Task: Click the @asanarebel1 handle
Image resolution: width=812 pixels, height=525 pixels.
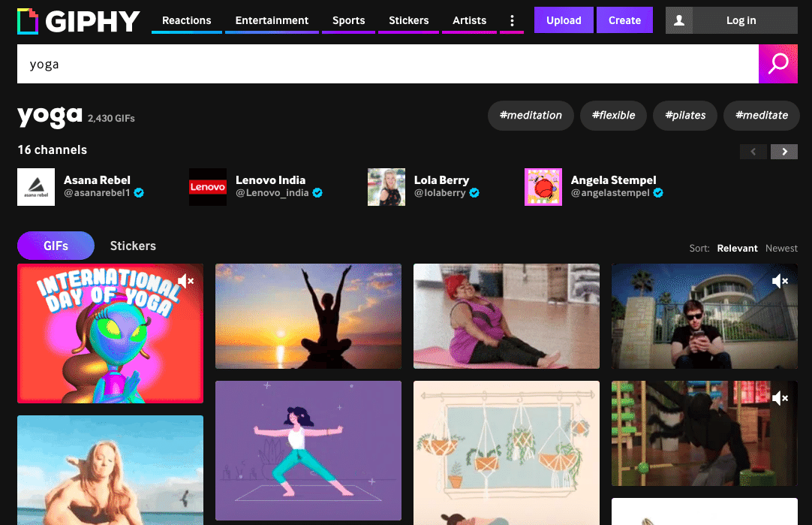Action: [97, 193]
